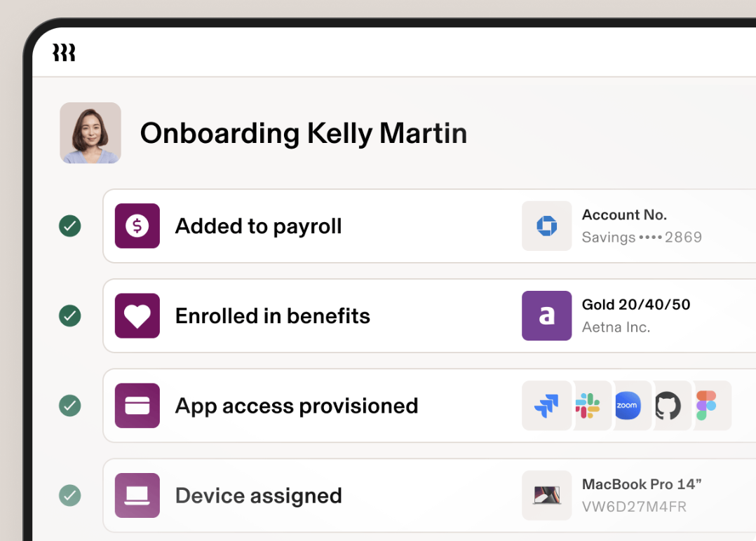Click the card icon for app access
756x541 pixels.
(x=137, y=405)
